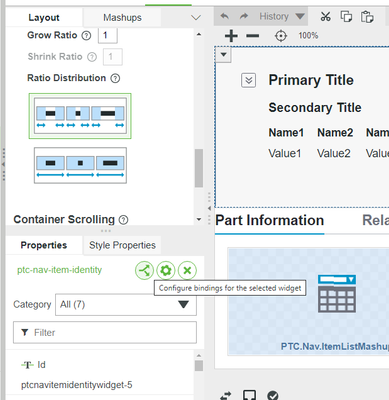
Task: Click the green gear configuration icon
Action: click(x=166, y=270)
